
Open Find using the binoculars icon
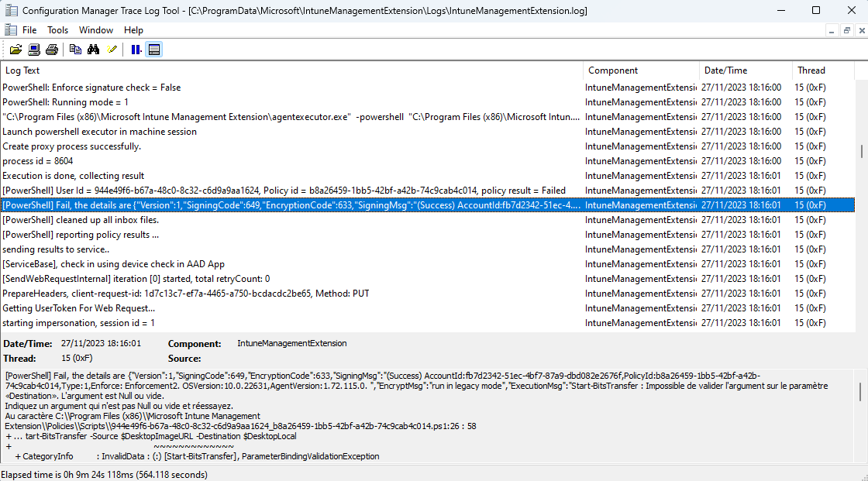click(x=93, y=49)
